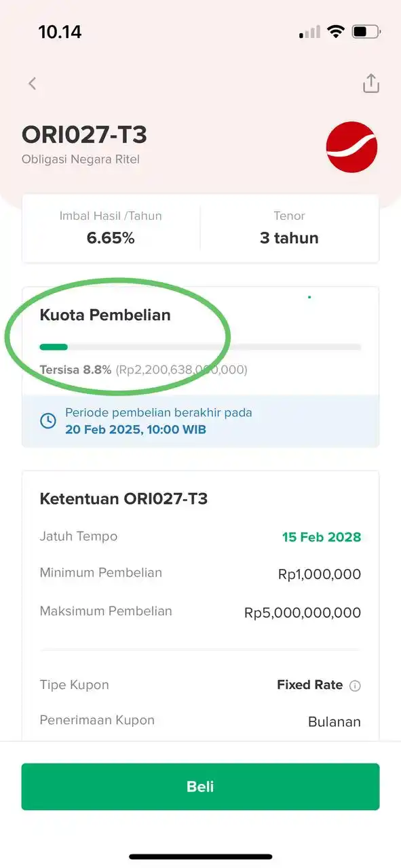
Task: Open the share icon
Action: (x=370, y=83)
